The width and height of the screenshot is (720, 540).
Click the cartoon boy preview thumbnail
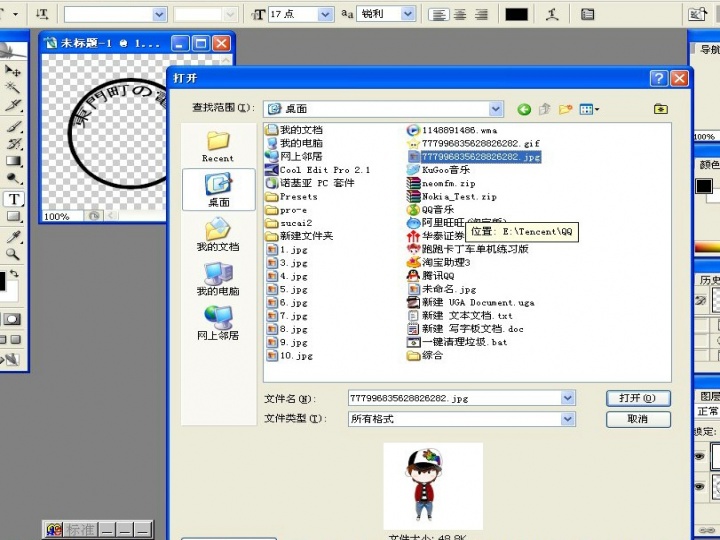433,486
